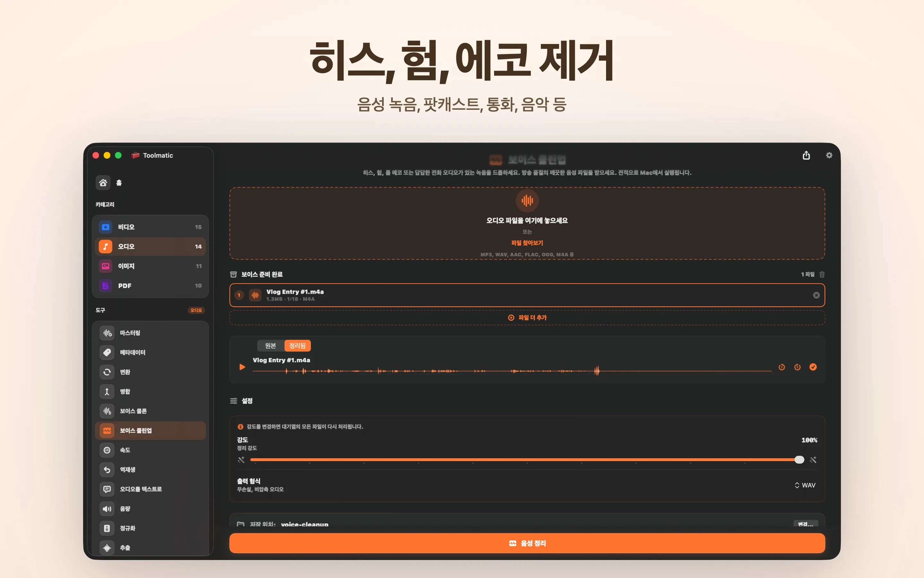Click the minimum-strength wand icon
This screenshot has height=578, width=924.
click(241, 460)
